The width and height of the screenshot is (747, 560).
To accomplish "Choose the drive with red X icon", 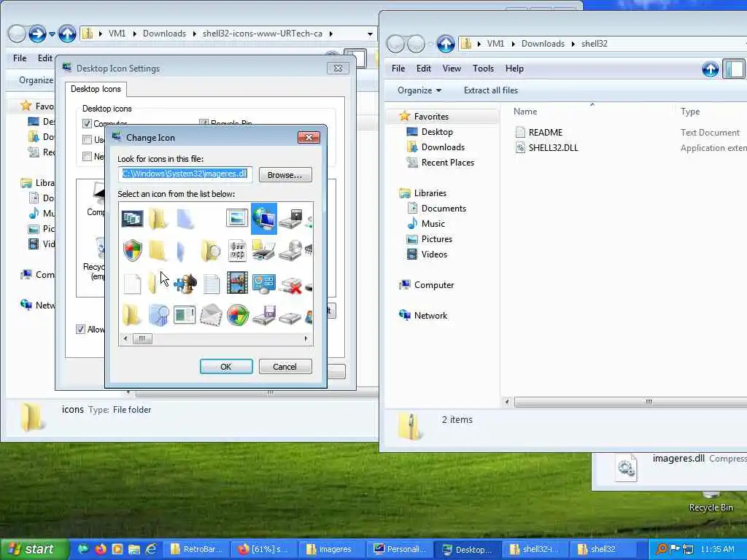I will click(x=290, y=285).
